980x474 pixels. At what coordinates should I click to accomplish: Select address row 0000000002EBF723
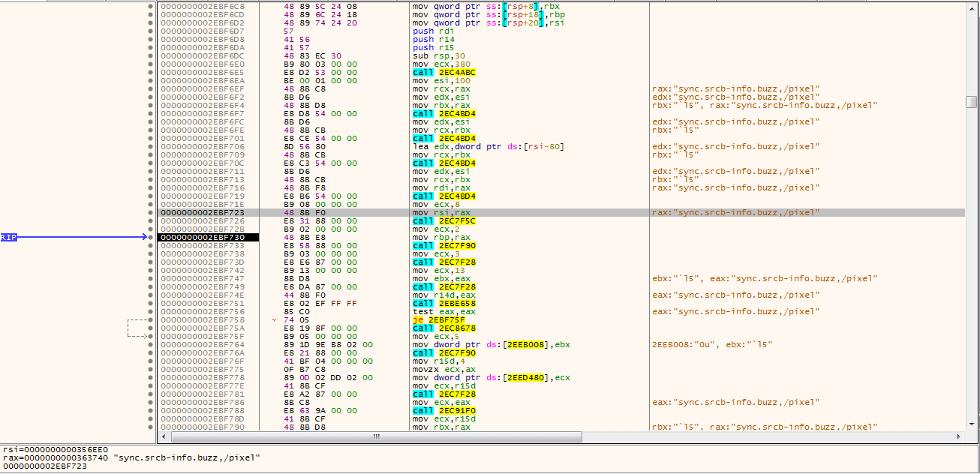click(x=202, y=212)
